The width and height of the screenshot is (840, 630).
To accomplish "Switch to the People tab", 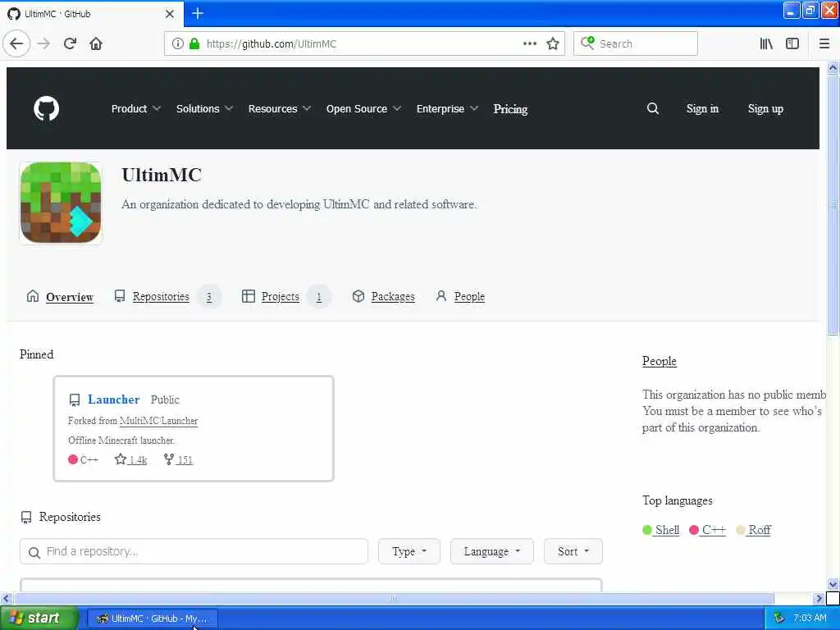I will [x=459, y=297].
